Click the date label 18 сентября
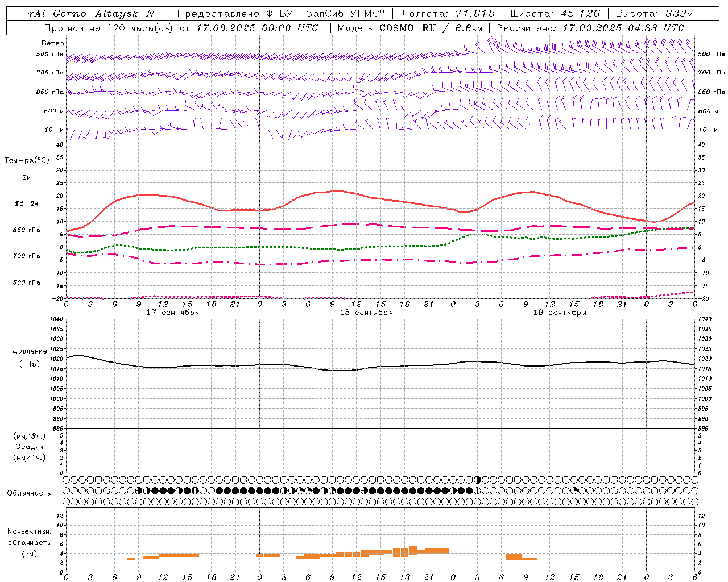The width and height of the screenshot is (728, 582). coord(366,313)
